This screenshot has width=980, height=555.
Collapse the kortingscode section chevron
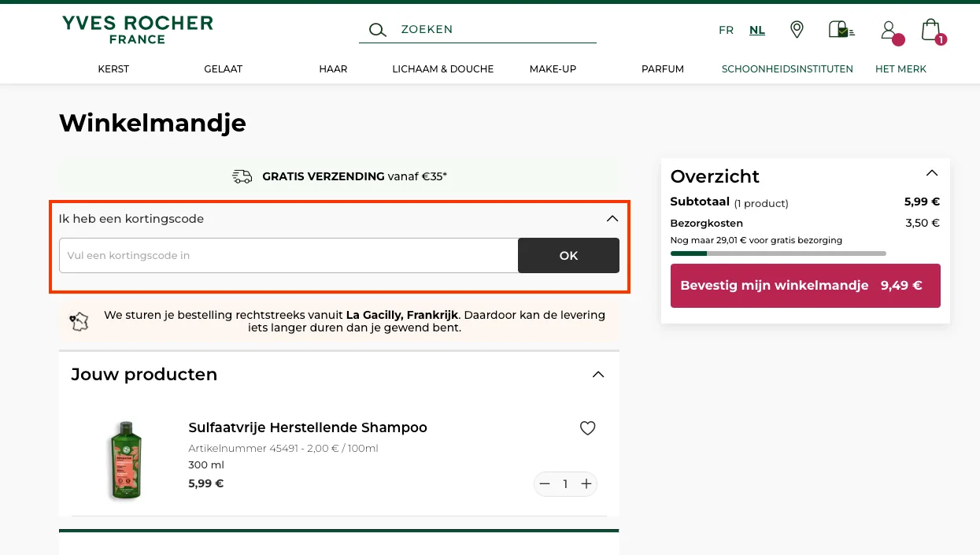coord(612,218)
